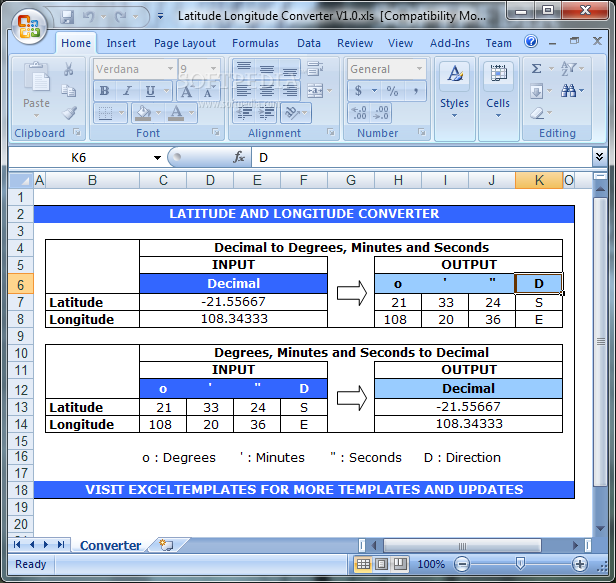Click the Decrease Decimal icon
Screen dimensions: 616x583
[381, 113]
